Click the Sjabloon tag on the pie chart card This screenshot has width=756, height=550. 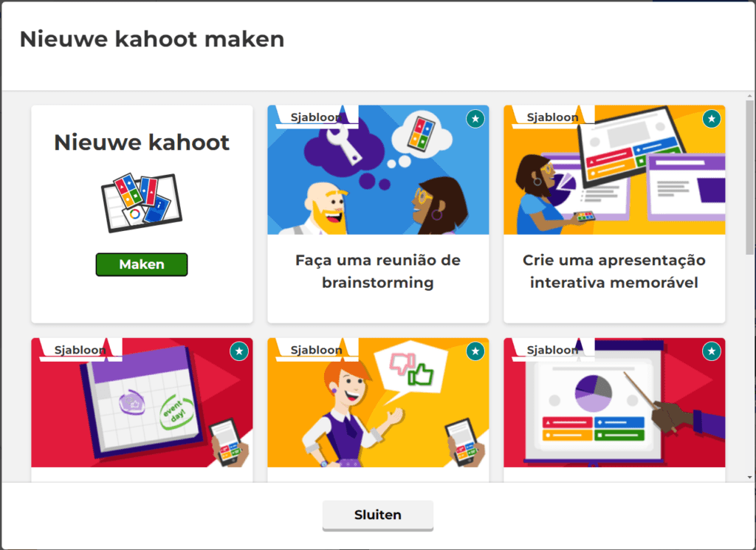pos(552,350)
